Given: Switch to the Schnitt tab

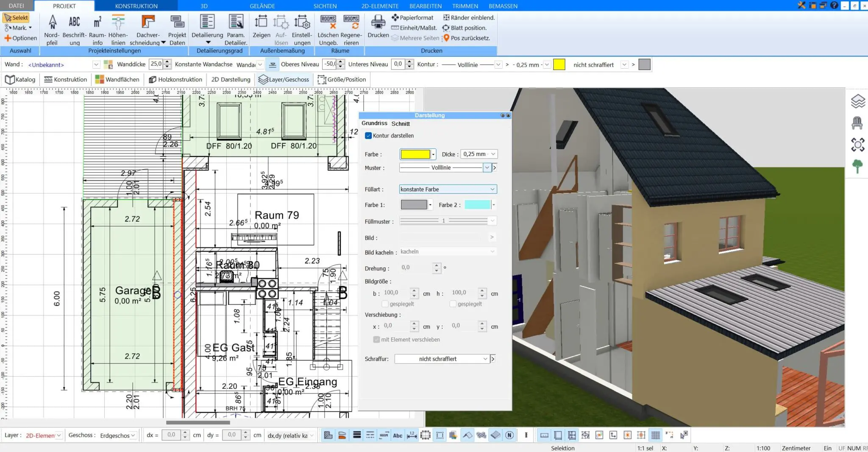Looking at the screenshot, I should click(401, 124).
